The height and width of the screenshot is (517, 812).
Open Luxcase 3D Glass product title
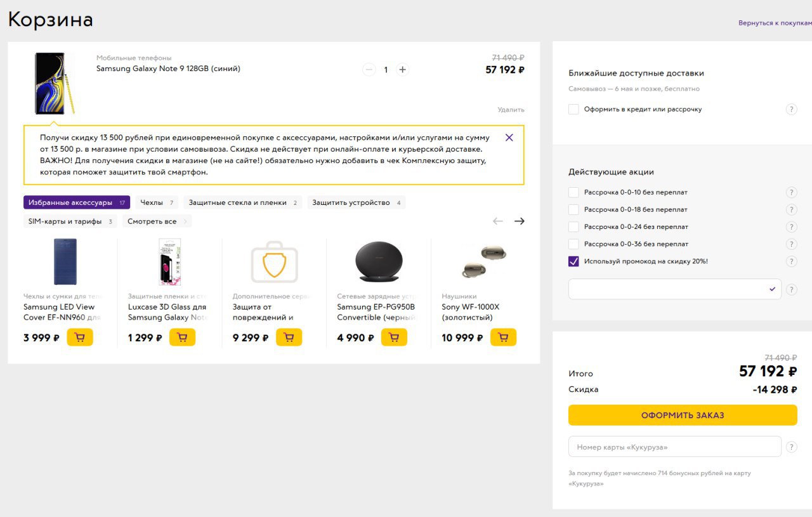click(168, 312)
